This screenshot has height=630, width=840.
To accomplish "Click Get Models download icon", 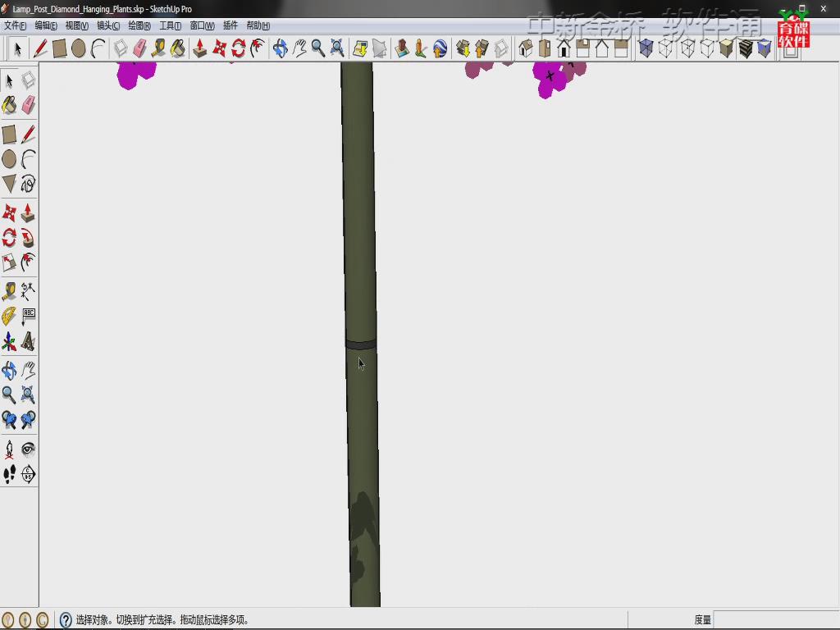I will coord(463,48).
